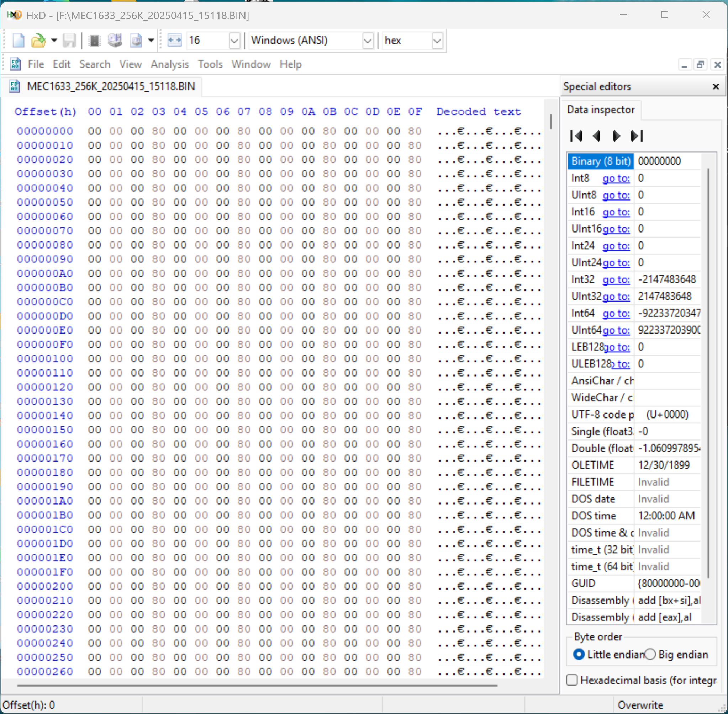Open the Analysis menu
Viewport: 728px width, 714px height.
pos(170,64)
